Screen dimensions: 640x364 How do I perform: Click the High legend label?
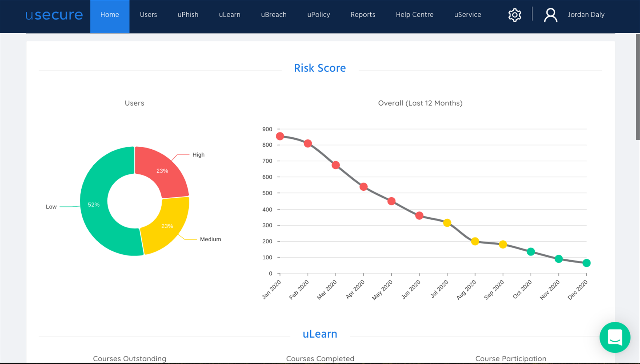198,155
